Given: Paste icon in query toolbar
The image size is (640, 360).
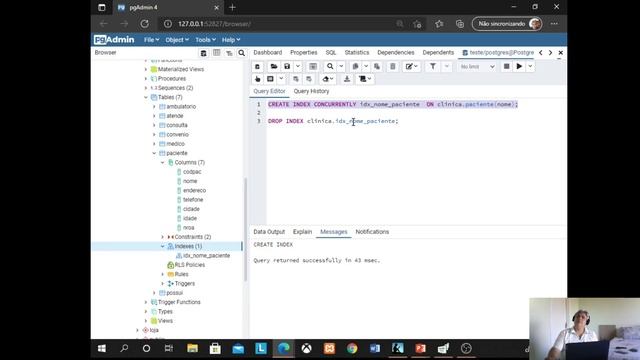Looking at the screenshot, I should pos(377,67).
